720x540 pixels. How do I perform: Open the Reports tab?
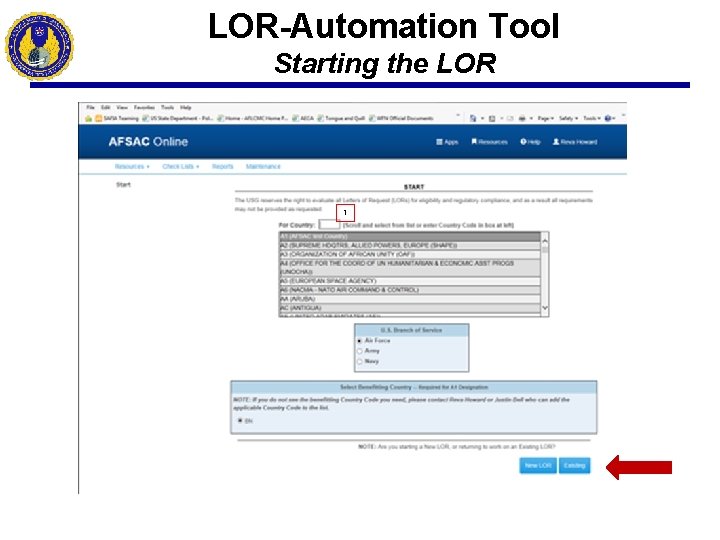tap(223, 166)
